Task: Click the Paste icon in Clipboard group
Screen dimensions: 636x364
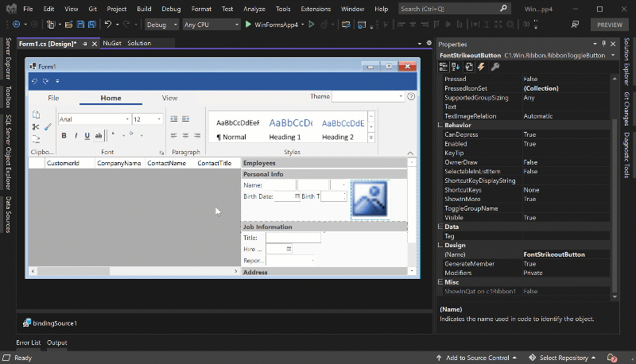Action: click(x=36, y=114)
